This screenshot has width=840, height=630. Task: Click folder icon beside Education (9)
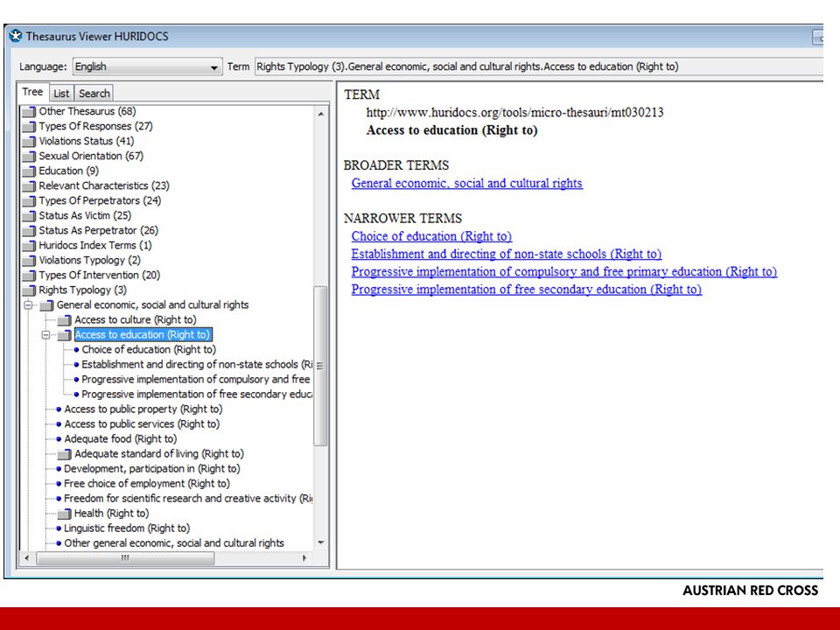29,171
